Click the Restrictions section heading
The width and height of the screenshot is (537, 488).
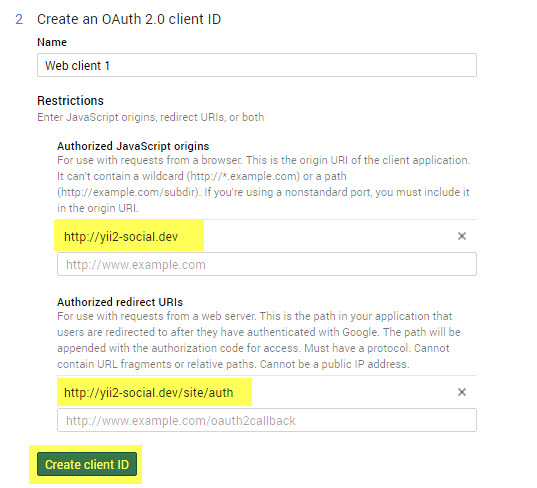[x=71, y=101]
